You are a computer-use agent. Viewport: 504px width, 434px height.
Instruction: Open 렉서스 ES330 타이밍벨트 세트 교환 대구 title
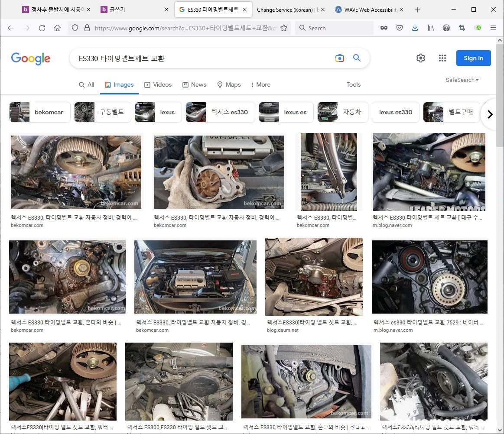point(427,217)
